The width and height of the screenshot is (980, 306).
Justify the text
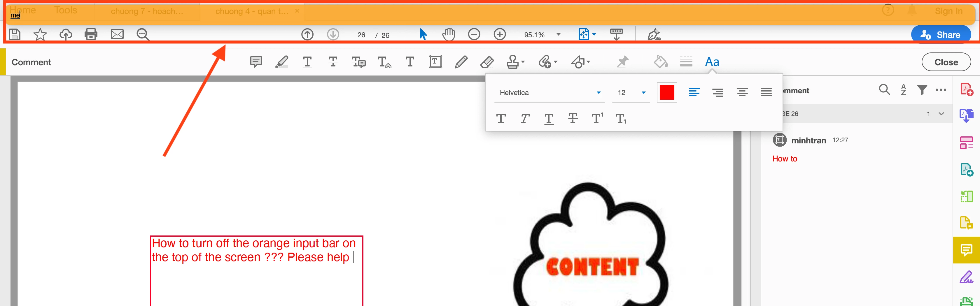(766, 92)
